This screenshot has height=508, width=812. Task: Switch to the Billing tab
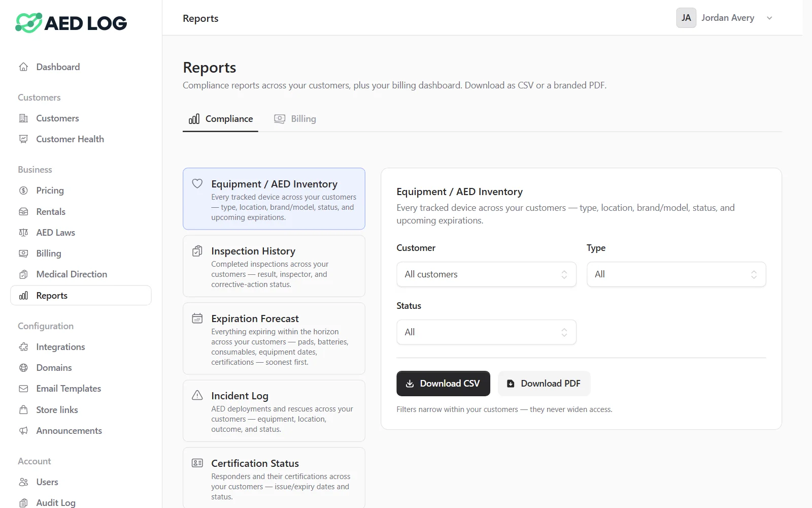295,119
